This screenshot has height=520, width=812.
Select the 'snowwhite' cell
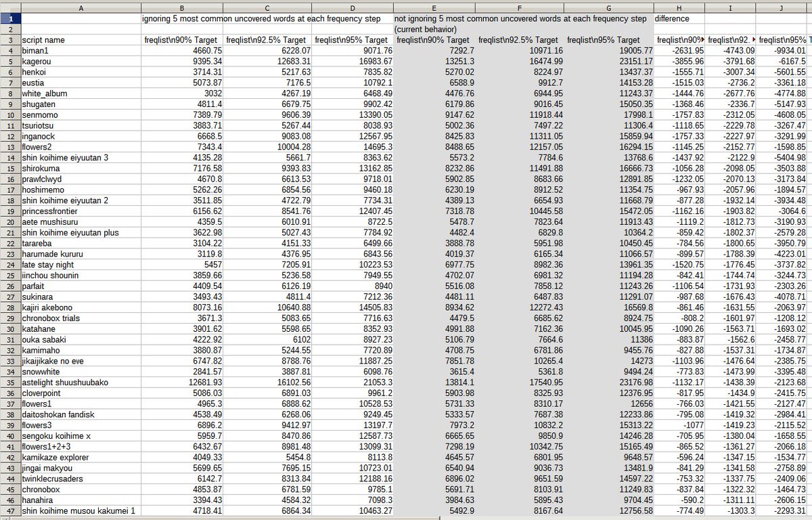[x=81, y=372]
